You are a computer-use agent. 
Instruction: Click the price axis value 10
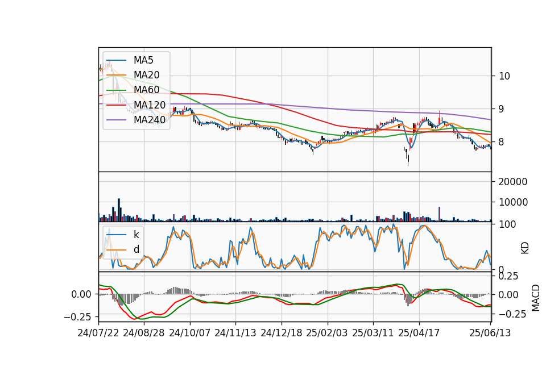pos(504,76)
